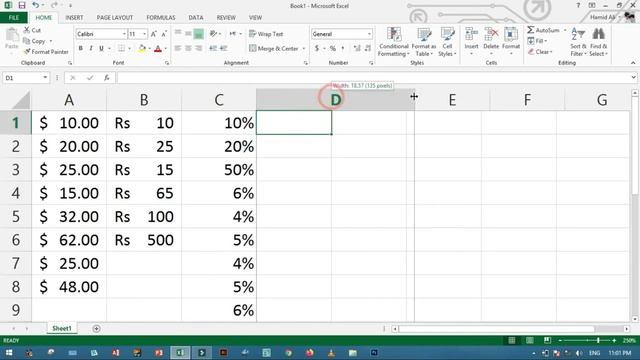Screen dimensions: 640x360
Task: Open the Orientation angled text tool
Action: coord(213,34)
